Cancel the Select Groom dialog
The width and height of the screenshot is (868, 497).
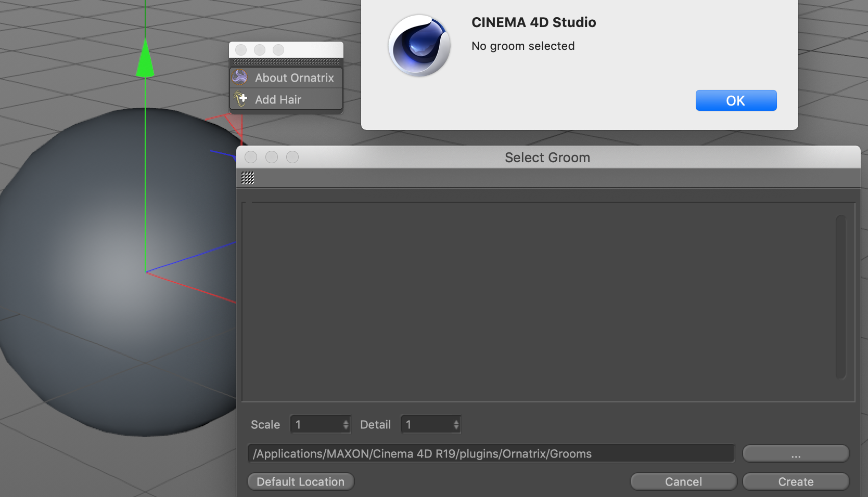pyautogui.click(x=683, y=482)
